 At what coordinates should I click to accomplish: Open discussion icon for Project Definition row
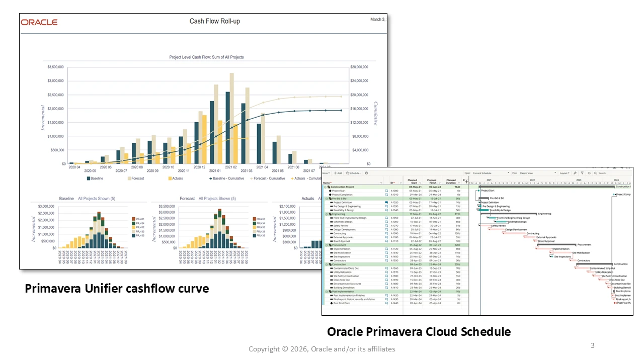(386, 203)
